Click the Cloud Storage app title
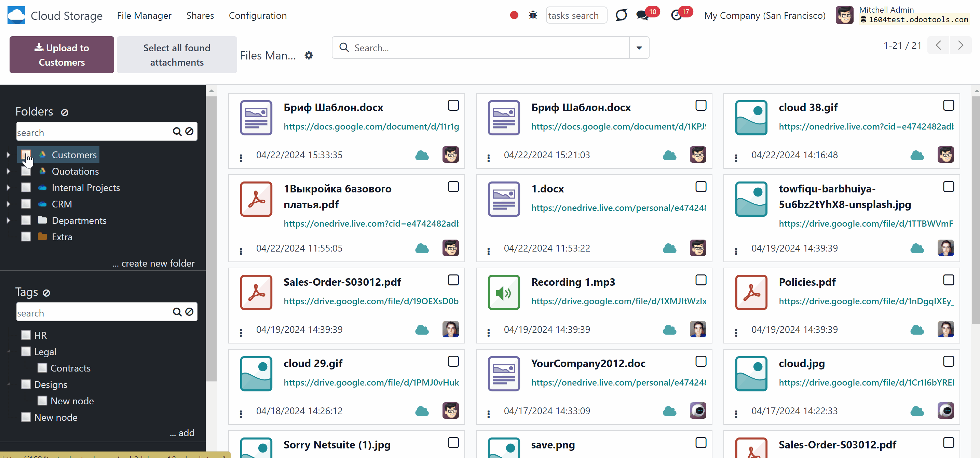 [x=67, y=16]
